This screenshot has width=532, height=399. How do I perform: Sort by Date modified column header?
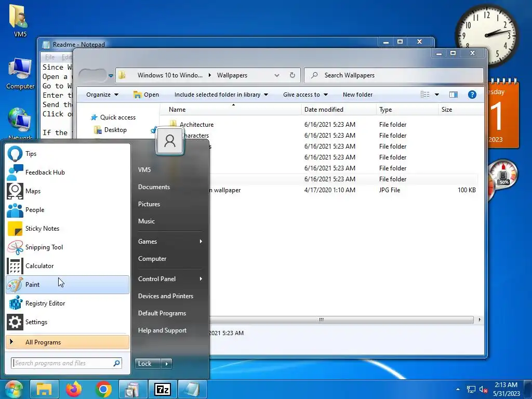click(x=339, y=109)
